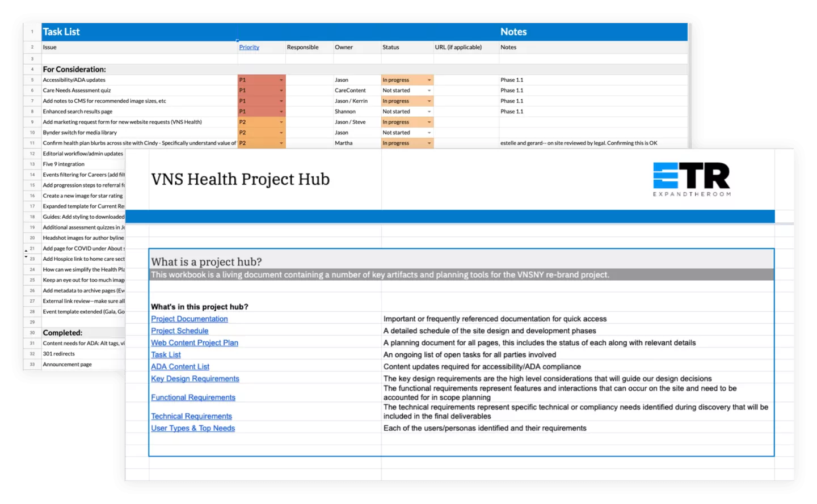Expand status dropdown for Enhanced search results page
Screen dimensions: 817x504
(429, 112)
